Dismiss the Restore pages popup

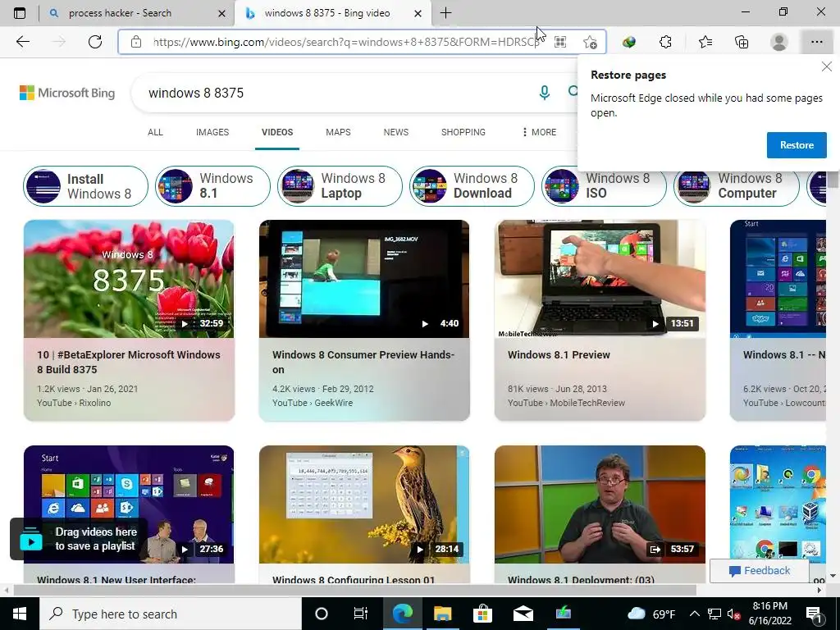[x=827, y=66]
